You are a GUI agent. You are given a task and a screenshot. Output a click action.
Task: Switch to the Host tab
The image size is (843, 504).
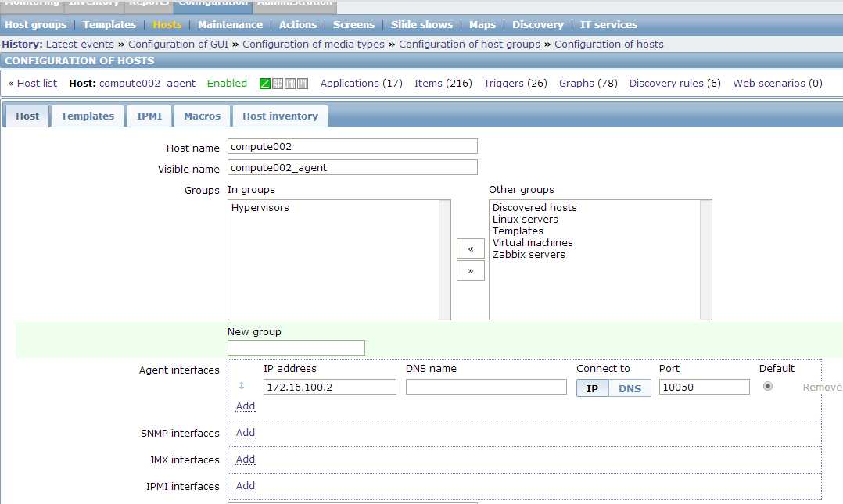[27, 116]
